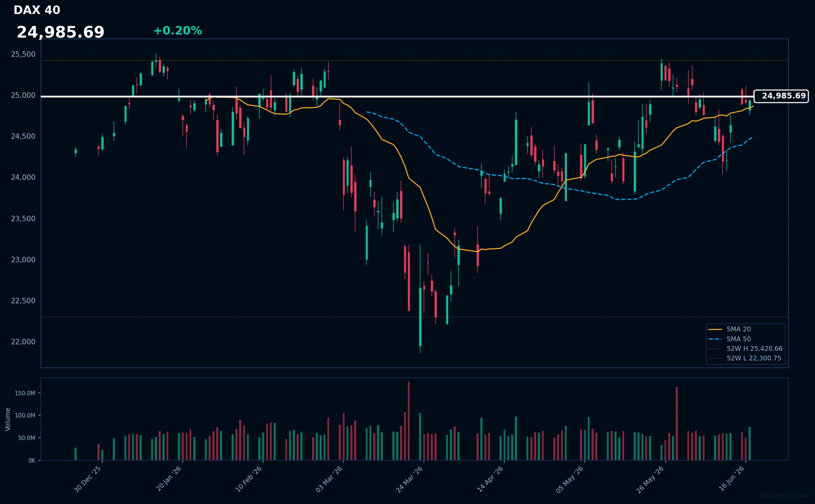Click the tallest red volume bar in March

pos(409,421)
